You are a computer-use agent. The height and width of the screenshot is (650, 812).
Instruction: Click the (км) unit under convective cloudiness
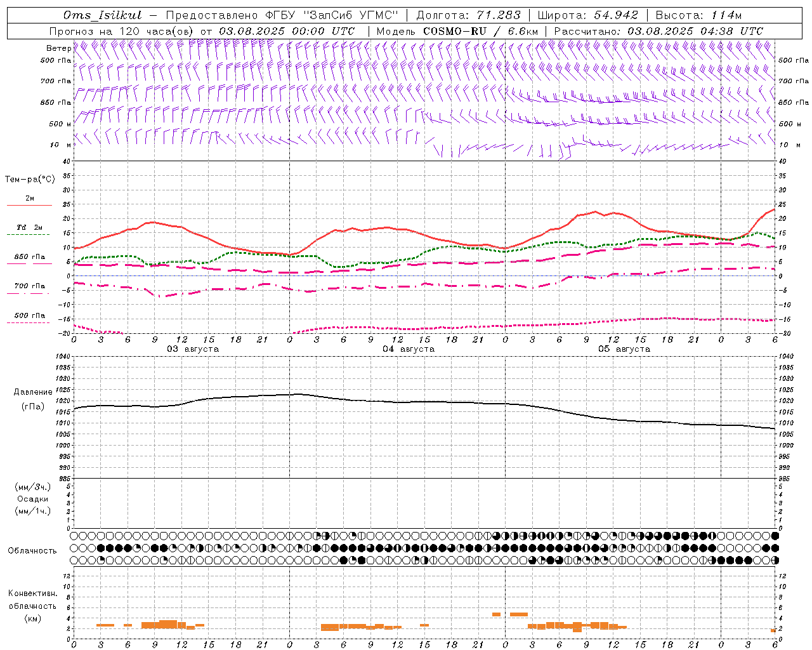33,618
